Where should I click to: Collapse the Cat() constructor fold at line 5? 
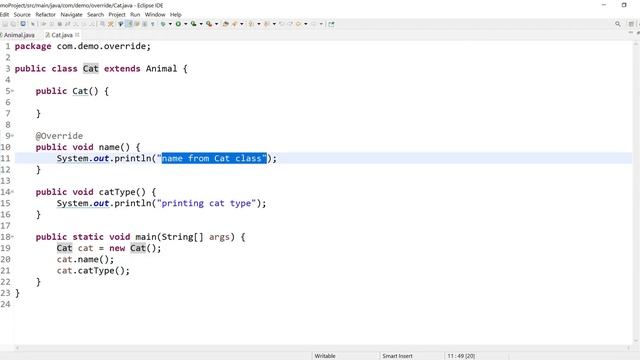pos(13,91)
